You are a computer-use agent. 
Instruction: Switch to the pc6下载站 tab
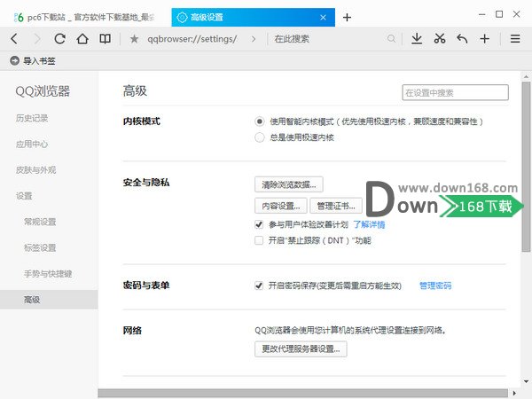[84, 18]
